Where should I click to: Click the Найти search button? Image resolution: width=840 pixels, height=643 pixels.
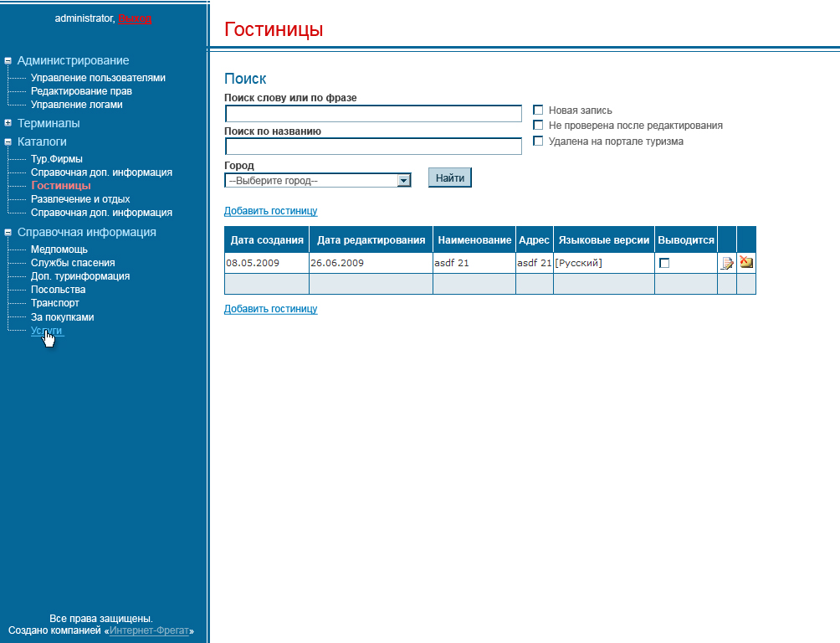pos(450,178)
